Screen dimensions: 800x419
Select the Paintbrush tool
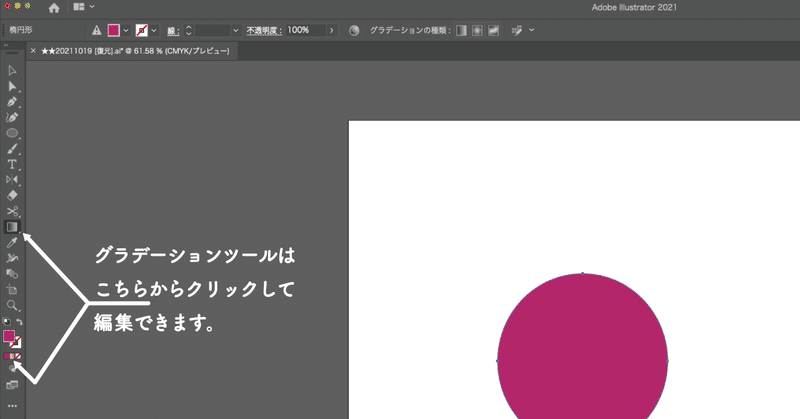(12, 149)
